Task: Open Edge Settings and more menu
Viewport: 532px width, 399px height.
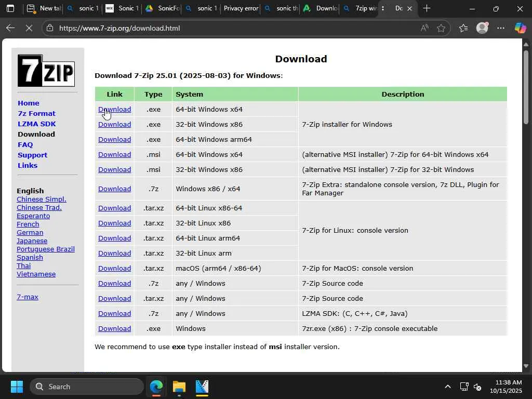Action: [501, 28]
